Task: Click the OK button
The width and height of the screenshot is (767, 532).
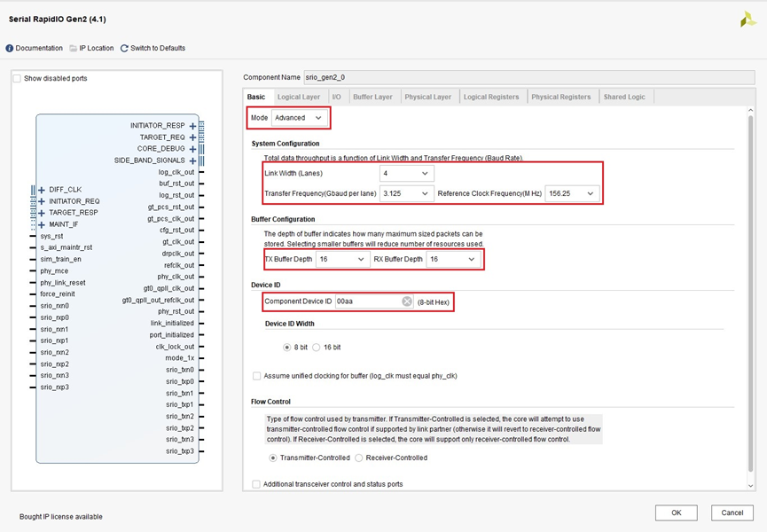Action: point(676,512)
